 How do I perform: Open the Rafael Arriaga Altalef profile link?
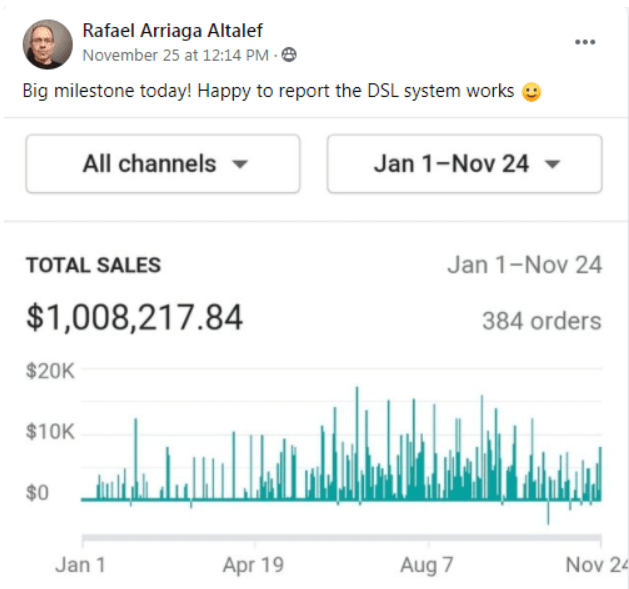[x=174, y=32]
